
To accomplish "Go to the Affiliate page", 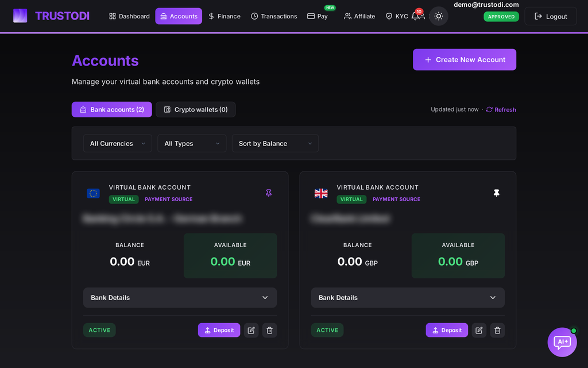I will pos(359,16).
